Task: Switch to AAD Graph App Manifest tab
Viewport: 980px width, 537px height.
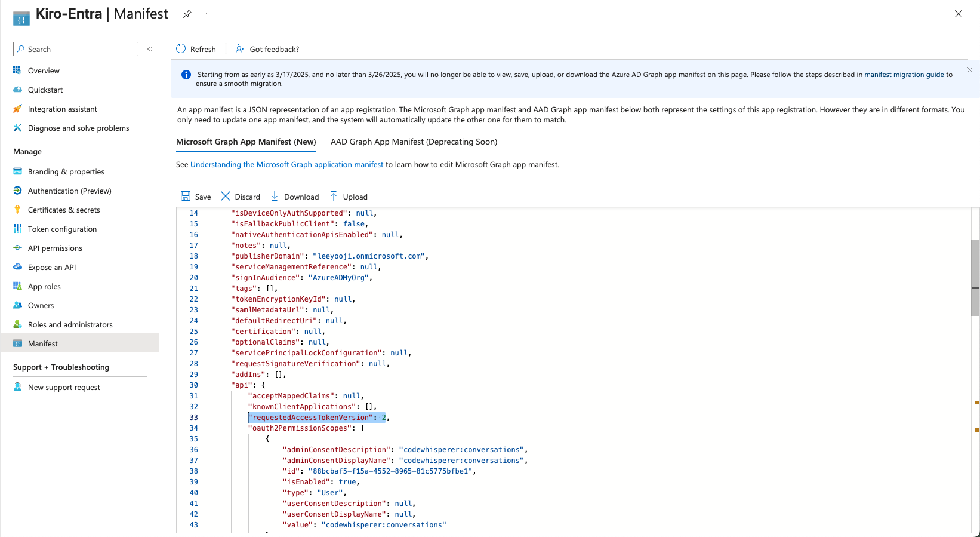Action: pyautogui.click(x=414, y=142)
